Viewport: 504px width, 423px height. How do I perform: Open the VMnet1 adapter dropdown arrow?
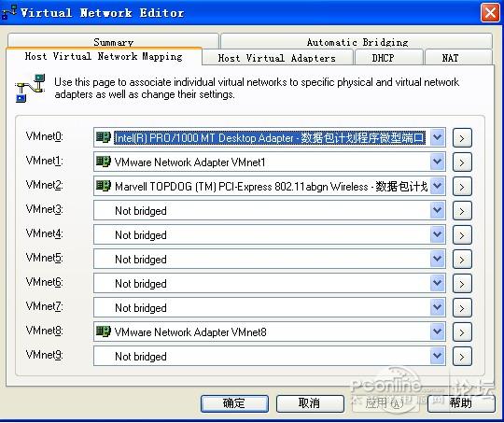pos(437,162)
